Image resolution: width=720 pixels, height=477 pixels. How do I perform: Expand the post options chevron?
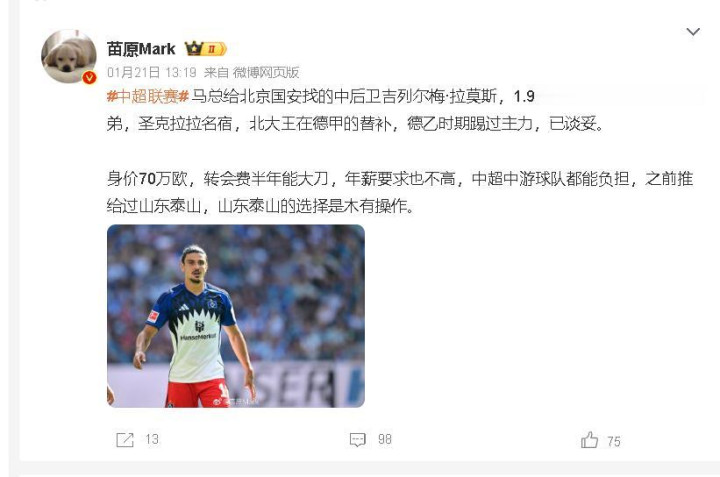pyautogui.click(x=693, y=32)
